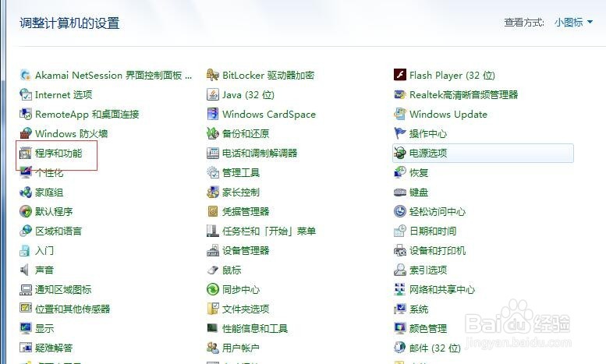The height and width of the screenshot is (364, 606).
Task: Open the 备份和还原 icon
Action: [x=213, y=133]
